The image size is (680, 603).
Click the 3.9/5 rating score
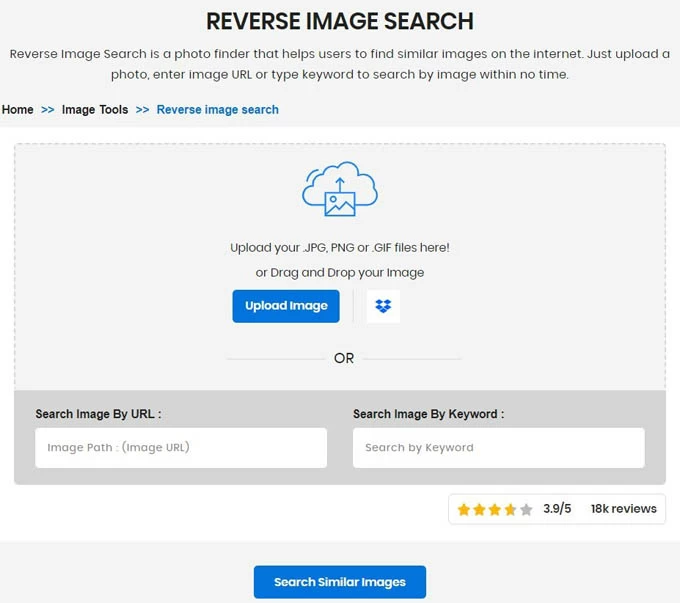pos(557,509)
